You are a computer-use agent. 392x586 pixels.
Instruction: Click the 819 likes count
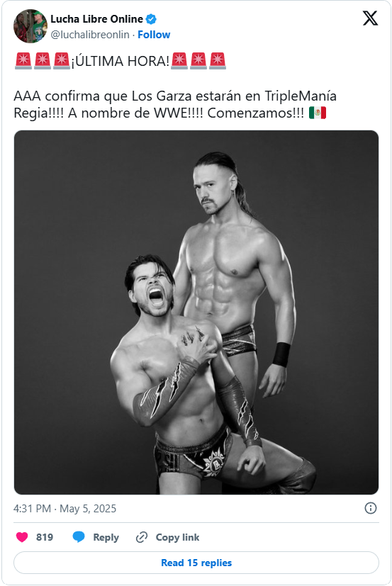tap(45, 537)
